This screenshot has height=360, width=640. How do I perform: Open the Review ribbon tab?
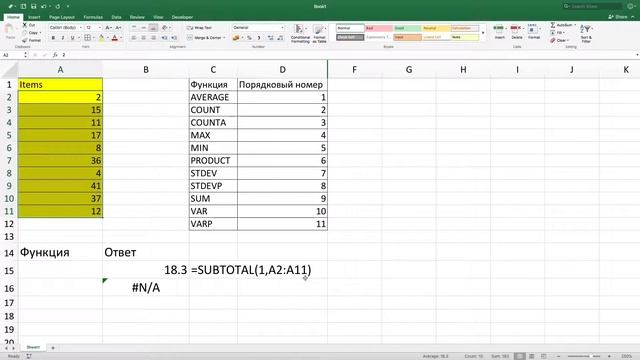137,17
